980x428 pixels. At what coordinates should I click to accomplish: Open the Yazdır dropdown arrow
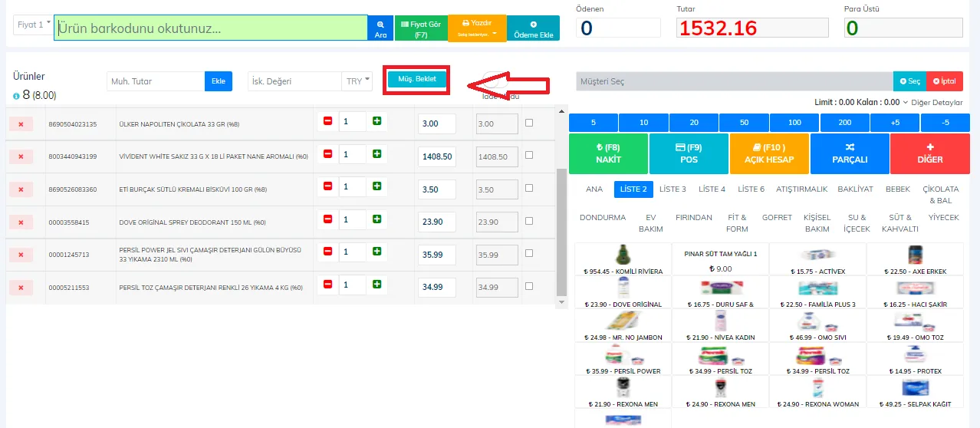tap(495, 33)
